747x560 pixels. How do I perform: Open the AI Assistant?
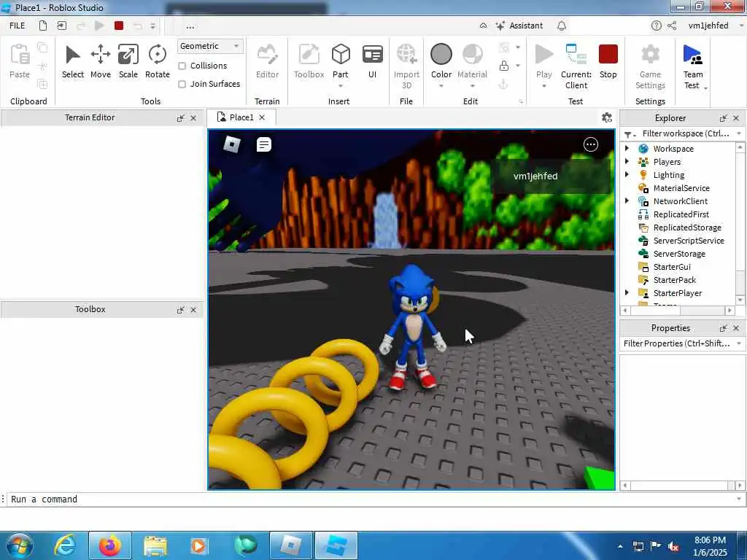pyautogui.click(x=519, y=26)
